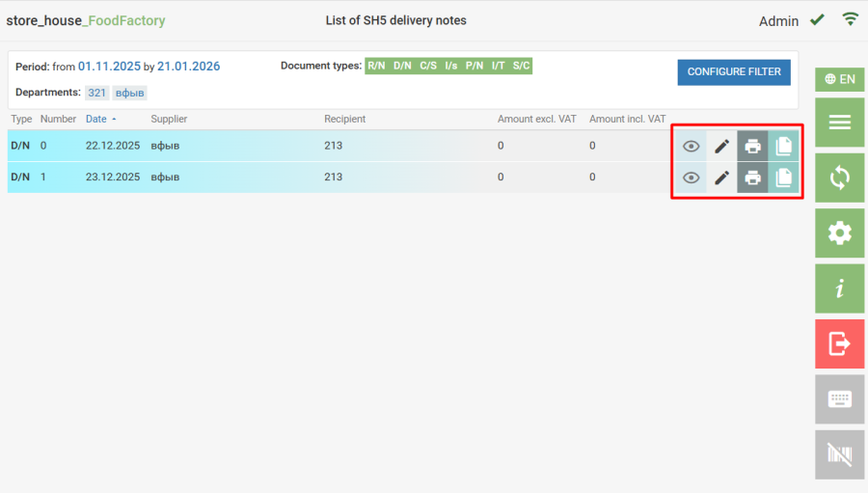View delivery note number 0
This screenshot has height=493, width=868.
691,147
